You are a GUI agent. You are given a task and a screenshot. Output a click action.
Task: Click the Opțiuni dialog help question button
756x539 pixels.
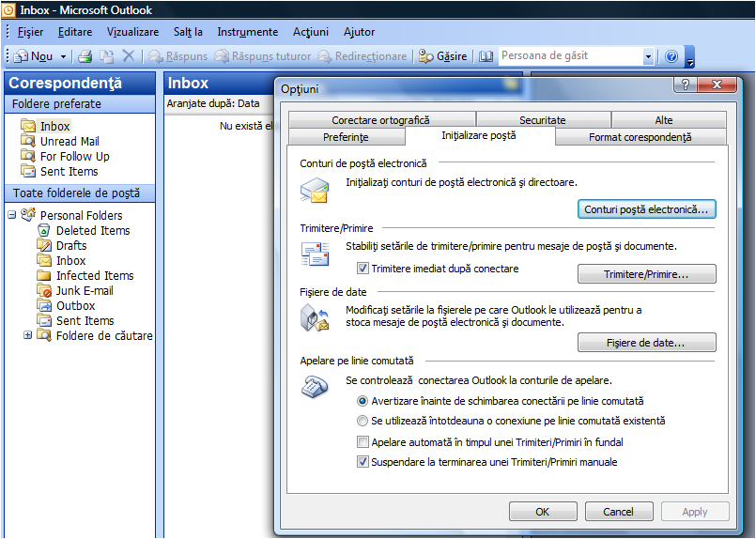point(686,85)
